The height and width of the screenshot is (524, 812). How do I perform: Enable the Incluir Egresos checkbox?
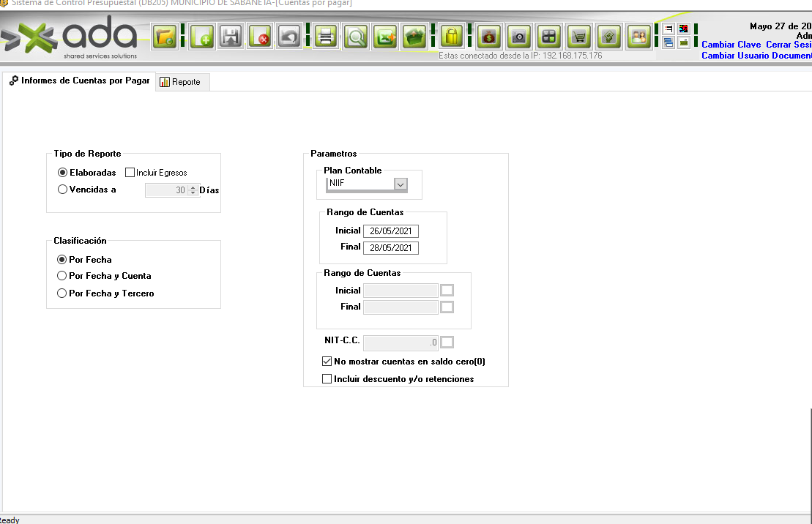tap(130, 173)
